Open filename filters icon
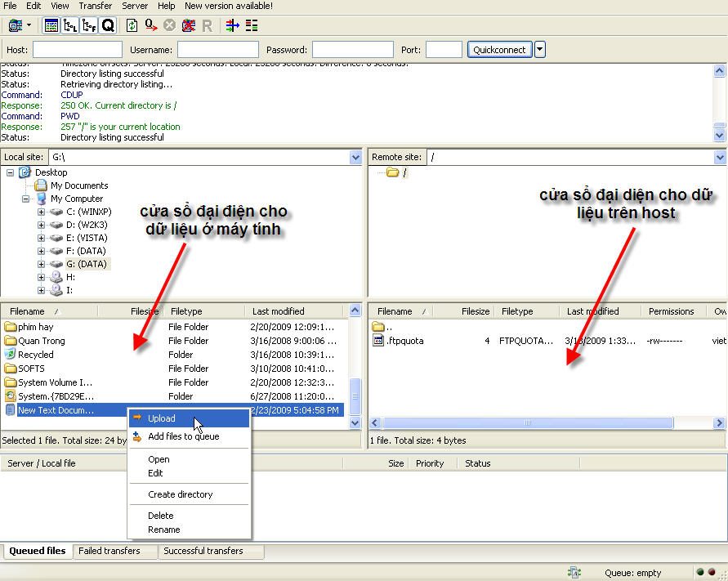728x581 pixels. (233, 25)
